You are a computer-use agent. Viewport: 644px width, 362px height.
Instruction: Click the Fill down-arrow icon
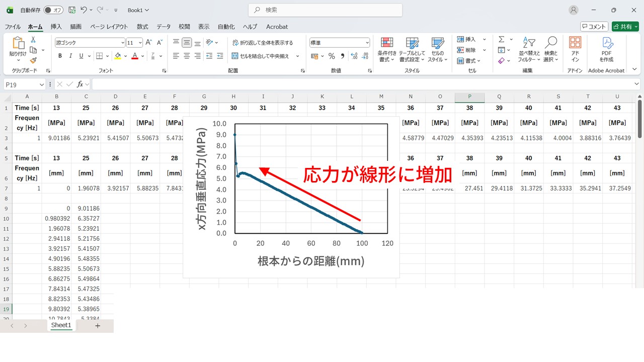coord(502,50)
